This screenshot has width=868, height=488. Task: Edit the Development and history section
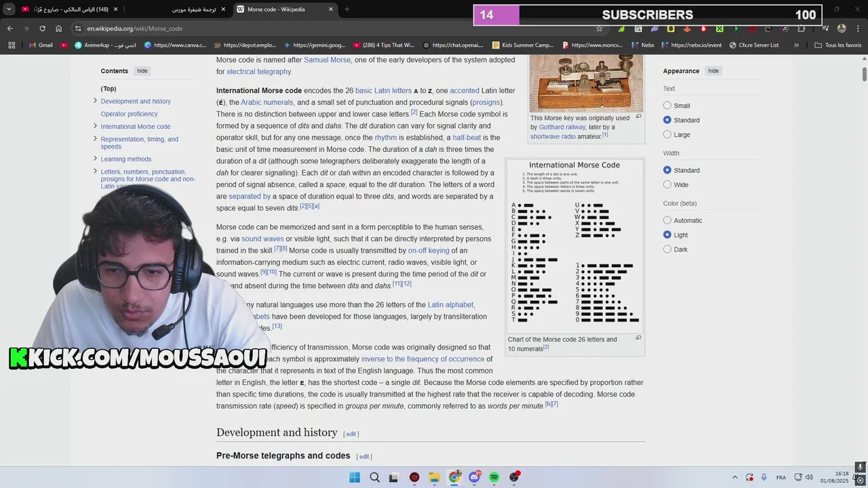tap(351, 434)
